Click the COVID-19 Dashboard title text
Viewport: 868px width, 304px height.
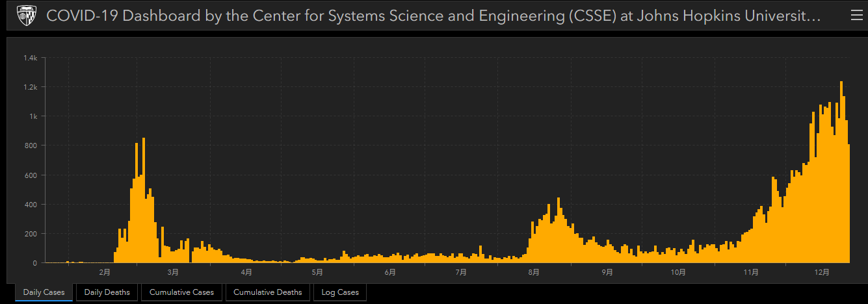pos(433,16)
